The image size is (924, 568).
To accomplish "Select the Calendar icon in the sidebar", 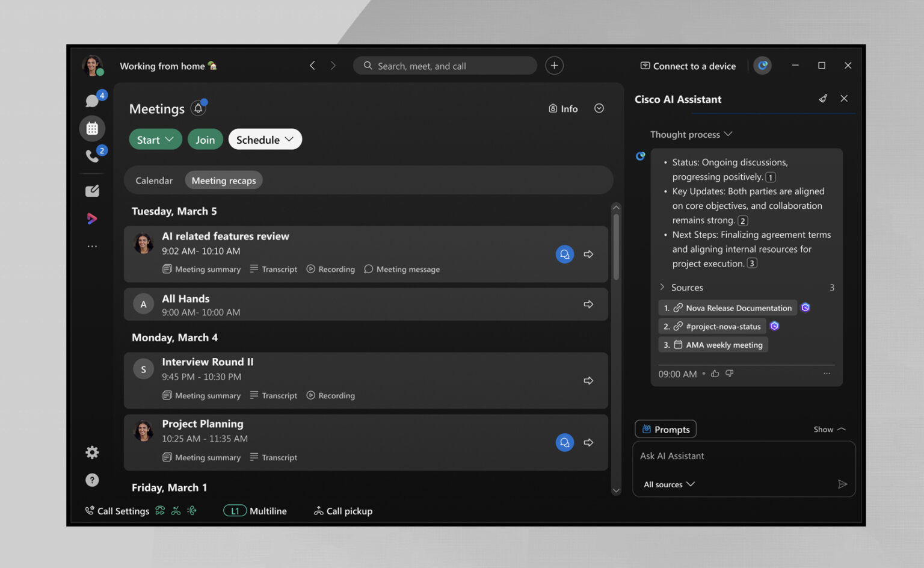I will (92, 128).
